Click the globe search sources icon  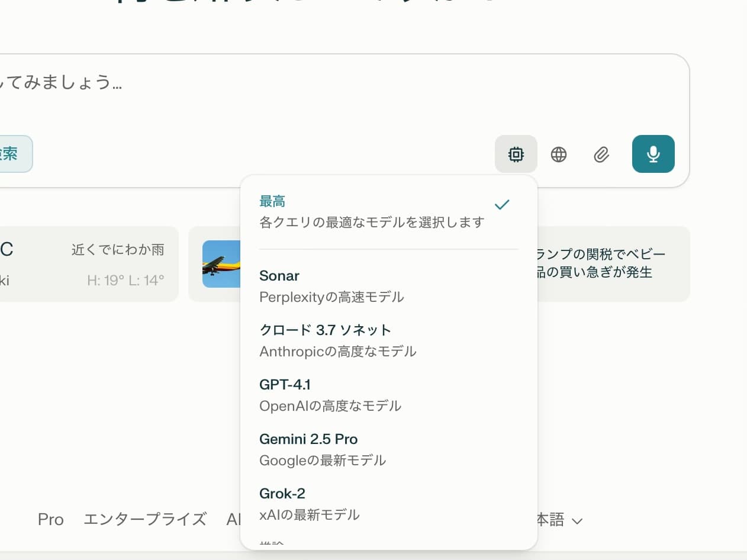pos(558,155)
